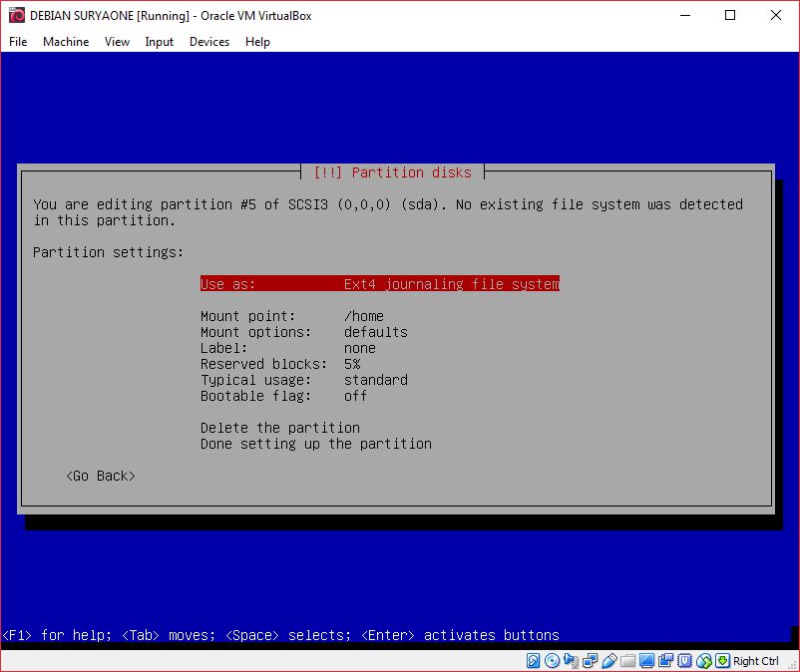Choose 'Done setting up the partition'
Image resolution: width=800 pixels, height=672 pixels.
coord(316,444)
